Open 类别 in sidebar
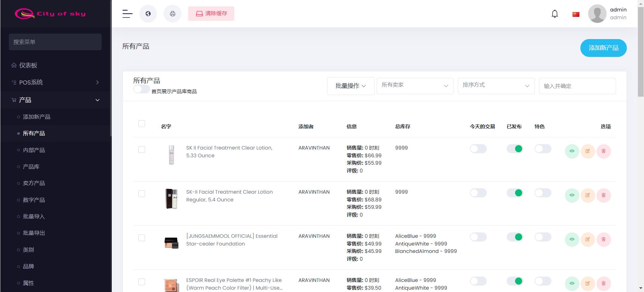 (28, 250)
